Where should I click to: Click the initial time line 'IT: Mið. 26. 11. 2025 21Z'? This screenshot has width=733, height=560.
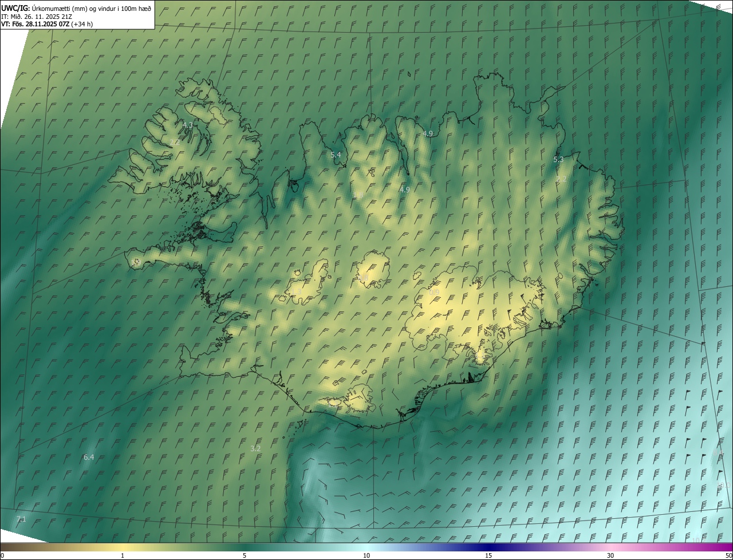[x=37, y=16]
